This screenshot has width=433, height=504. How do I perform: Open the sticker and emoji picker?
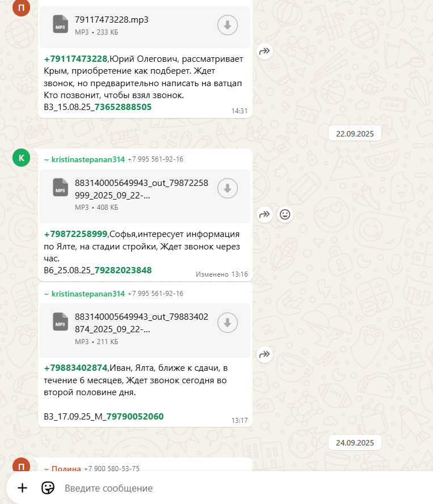(x=48, y=488)
